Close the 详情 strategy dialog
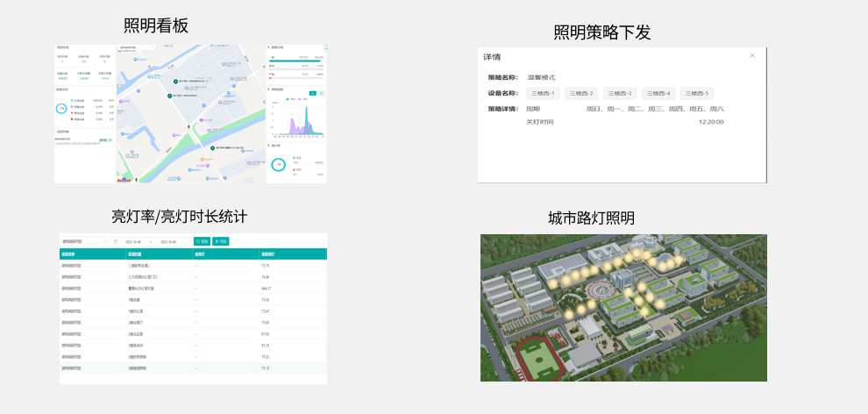This screenshot has width=868, height=414. 751,56
